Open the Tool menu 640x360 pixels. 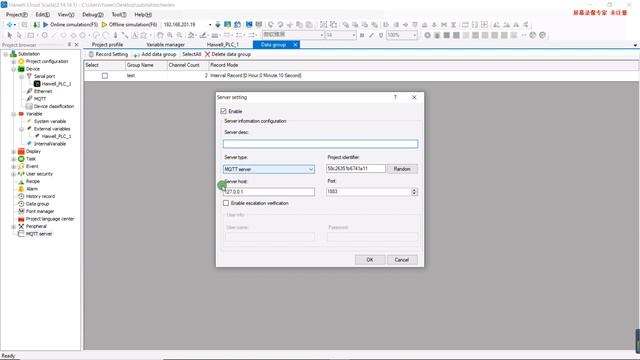[x=119, y=14]
